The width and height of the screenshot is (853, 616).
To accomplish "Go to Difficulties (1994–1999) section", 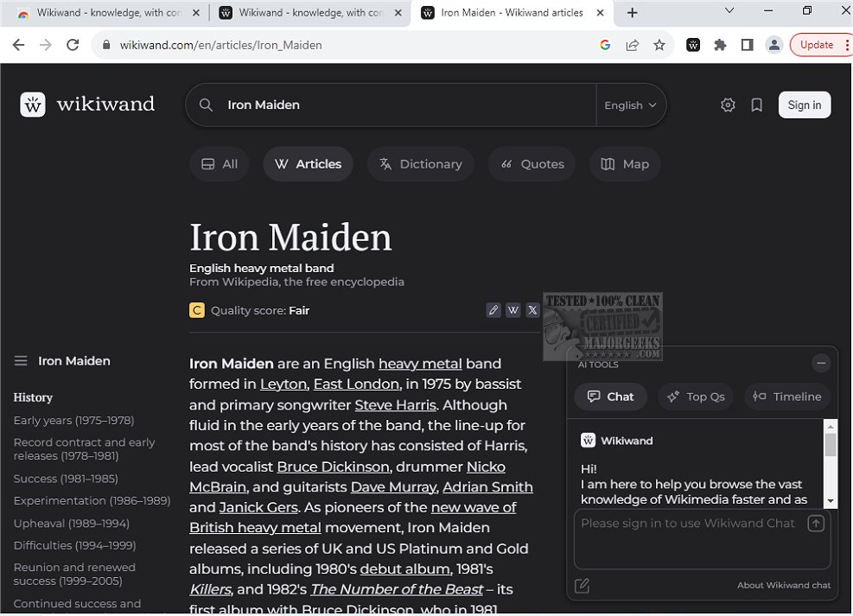I will [74, 545].
